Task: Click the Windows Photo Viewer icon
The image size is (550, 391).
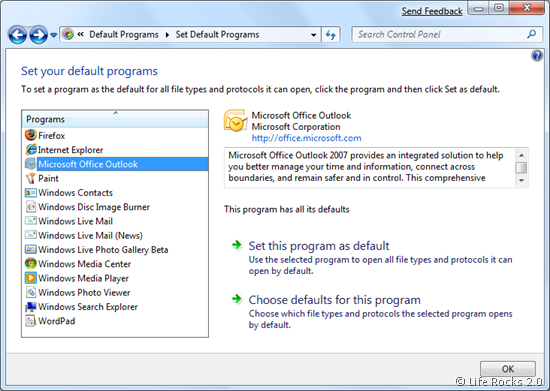Action: (x=31, y=292)
